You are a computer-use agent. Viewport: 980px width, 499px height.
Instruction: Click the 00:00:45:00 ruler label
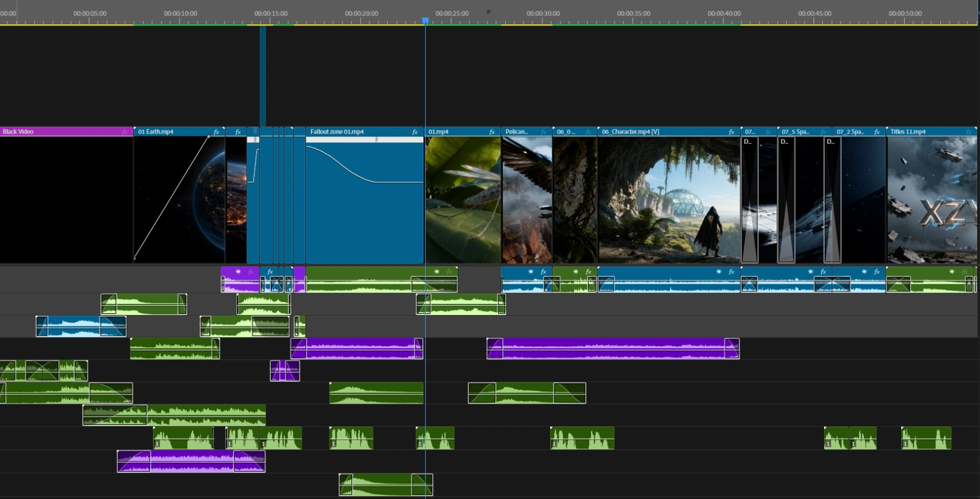pos(815,13)
